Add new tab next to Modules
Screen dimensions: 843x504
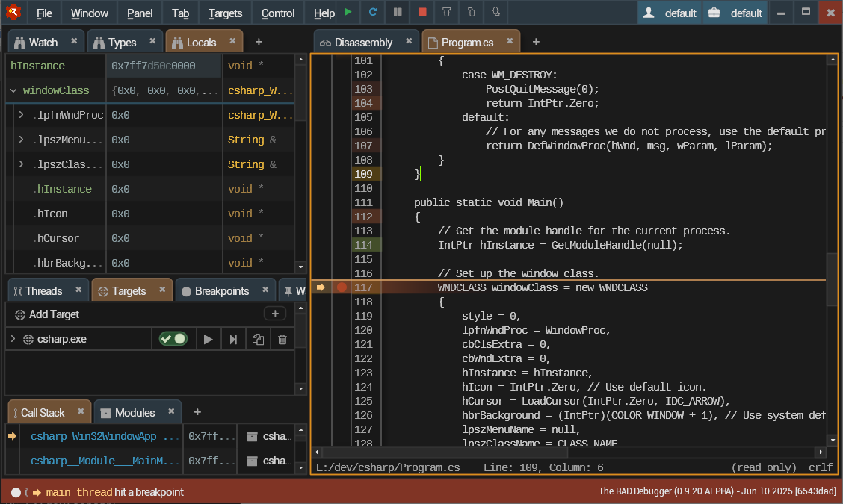[x=197, y=412]
